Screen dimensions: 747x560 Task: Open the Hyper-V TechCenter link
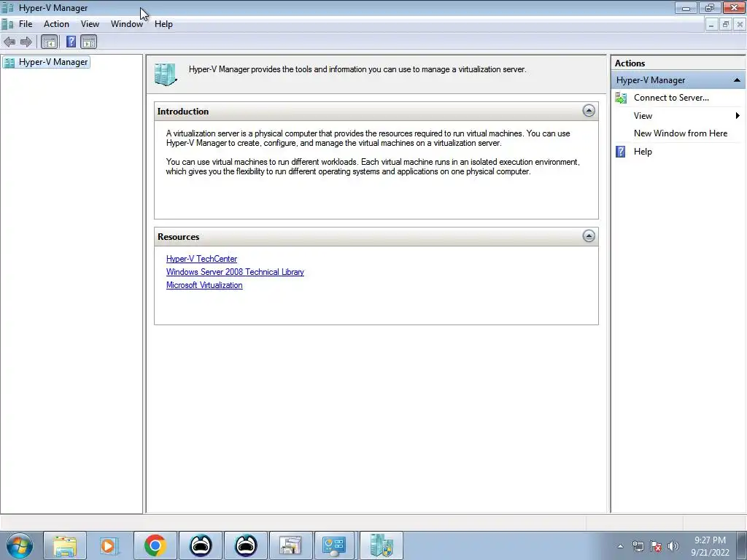pyautogui.click(x=201, y=259)
